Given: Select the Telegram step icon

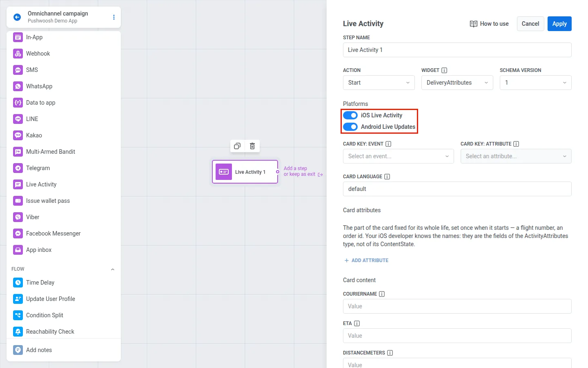Looking at the screenshot, I should click(x=18, y=168).
